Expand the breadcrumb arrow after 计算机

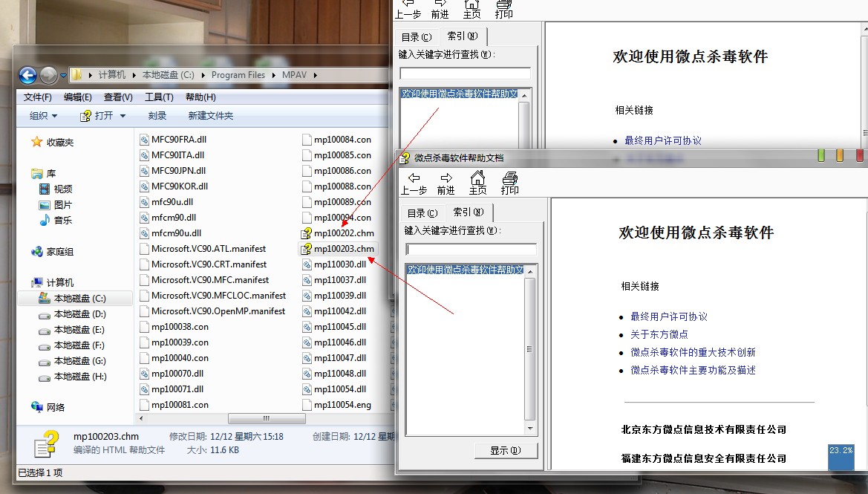[x=134, y=75]
